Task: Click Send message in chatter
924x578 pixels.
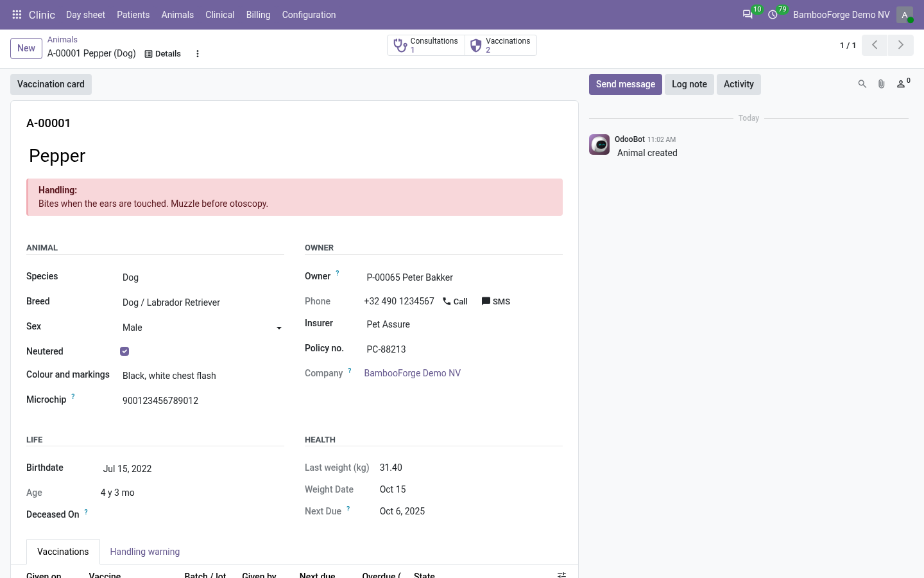Action: click(626, 84)
